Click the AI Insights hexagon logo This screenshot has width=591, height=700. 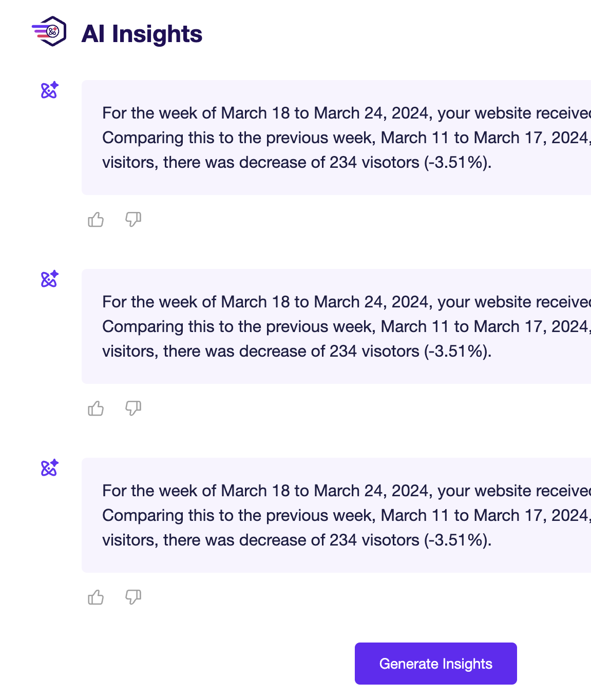click(50, 32)
